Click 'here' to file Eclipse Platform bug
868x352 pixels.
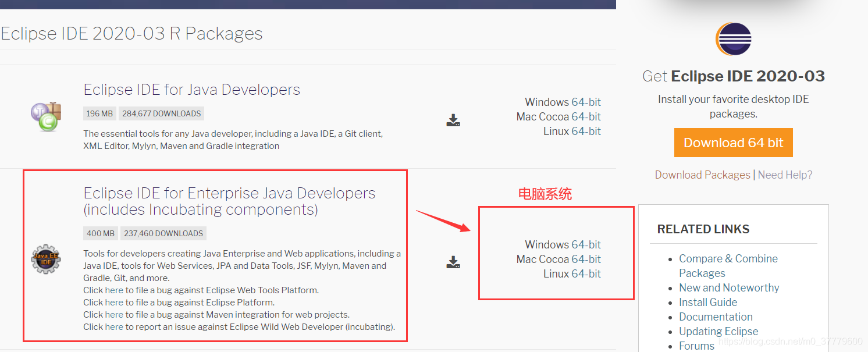click(114, 302)
